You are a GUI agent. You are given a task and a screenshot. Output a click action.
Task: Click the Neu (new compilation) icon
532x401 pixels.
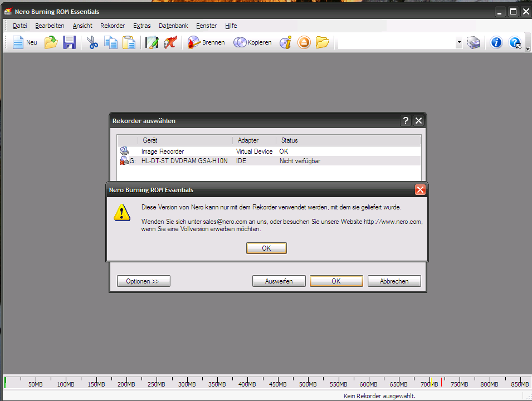point(18,42)
